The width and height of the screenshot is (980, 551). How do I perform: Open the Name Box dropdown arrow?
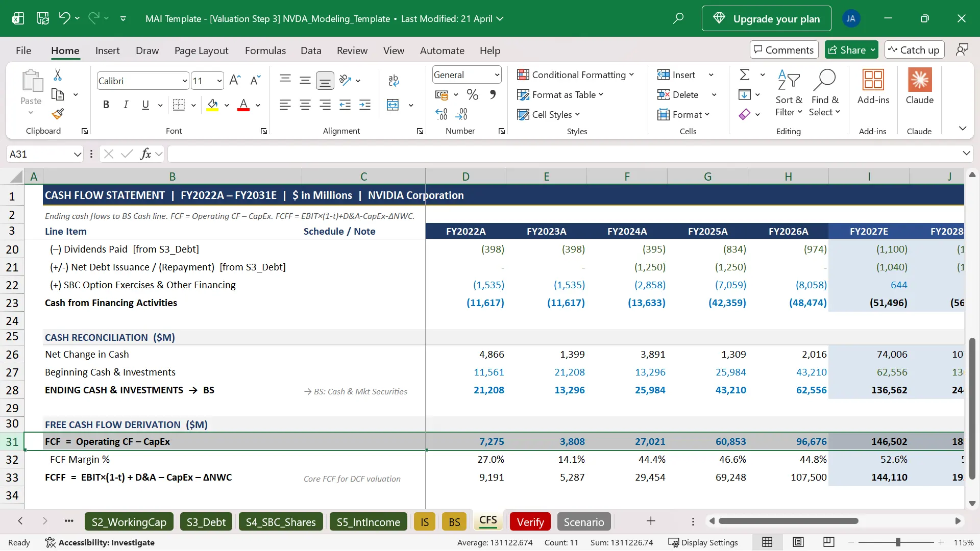[x=78, y=154]
